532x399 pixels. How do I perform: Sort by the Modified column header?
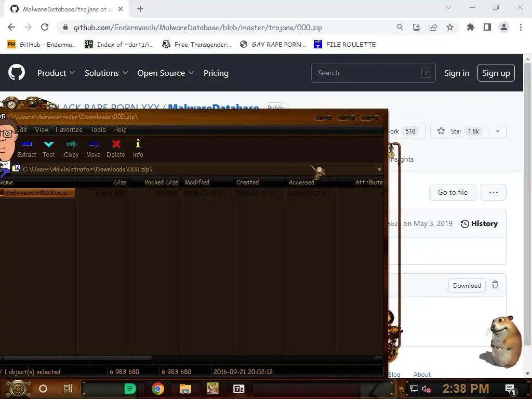[x=207, y=182]
